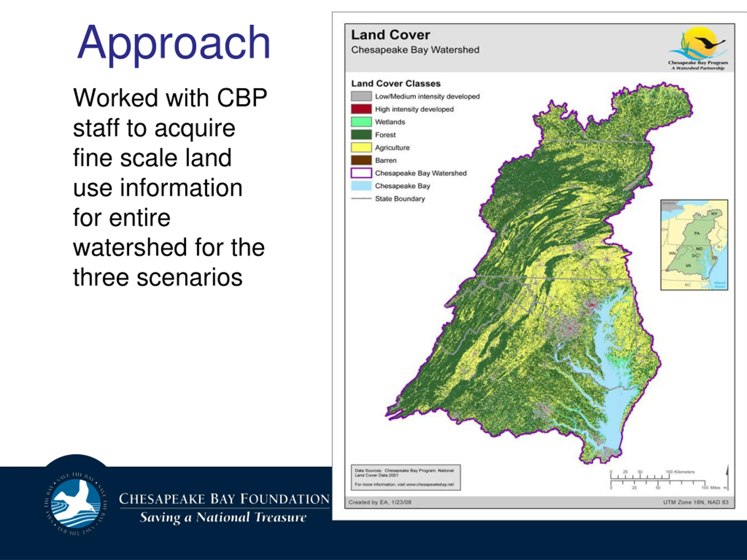Click 'UTM Zone 18N, NAD 83' footer text
747x560 pixels.
tap(696, 502)
